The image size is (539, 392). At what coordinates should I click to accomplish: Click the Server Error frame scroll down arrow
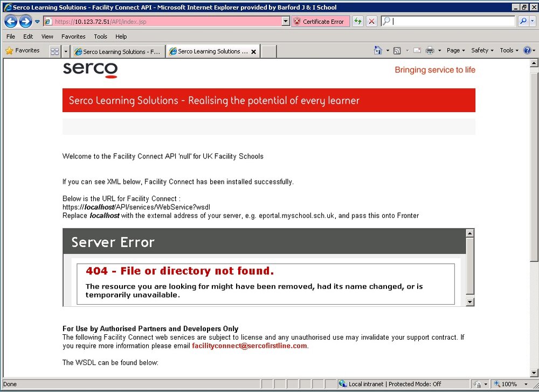point(469,302)
